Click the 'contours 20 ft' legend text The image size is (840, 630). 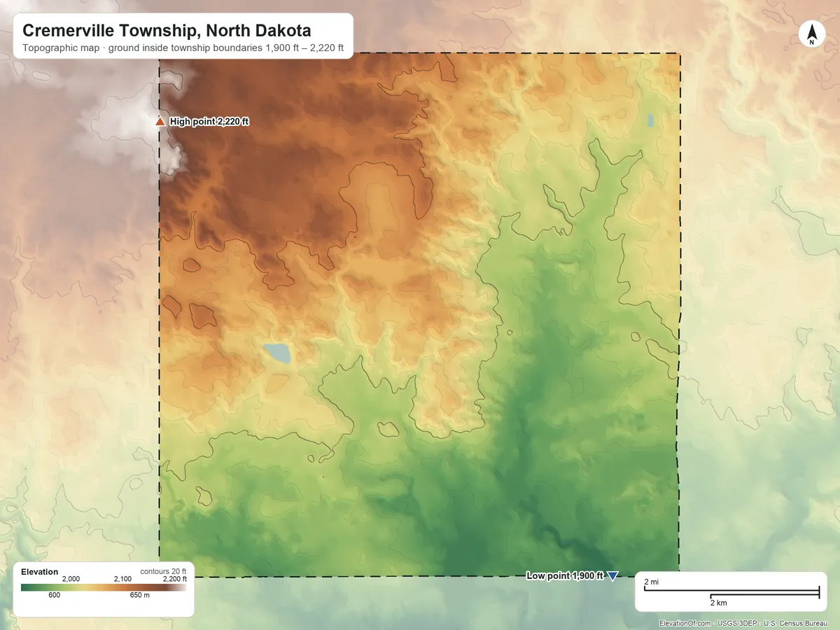[x=163, y=571]
